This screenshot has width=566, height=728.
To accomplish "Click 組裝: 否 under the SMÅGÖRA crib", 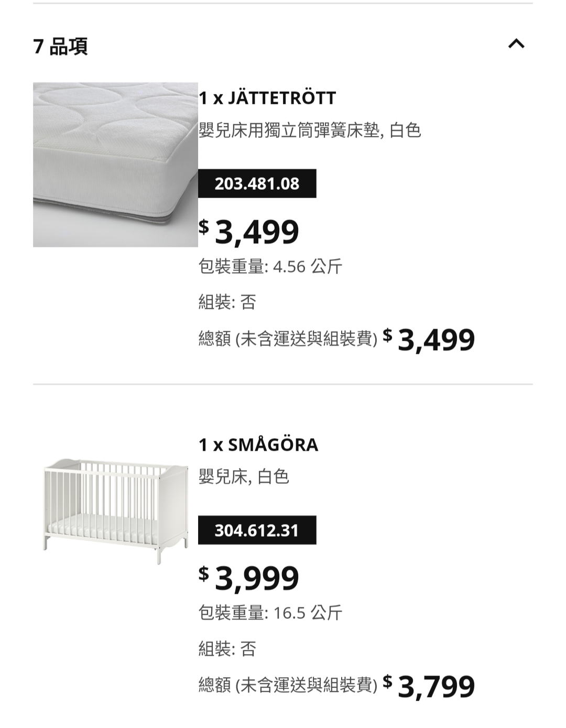I will click(x=227, y=649).
